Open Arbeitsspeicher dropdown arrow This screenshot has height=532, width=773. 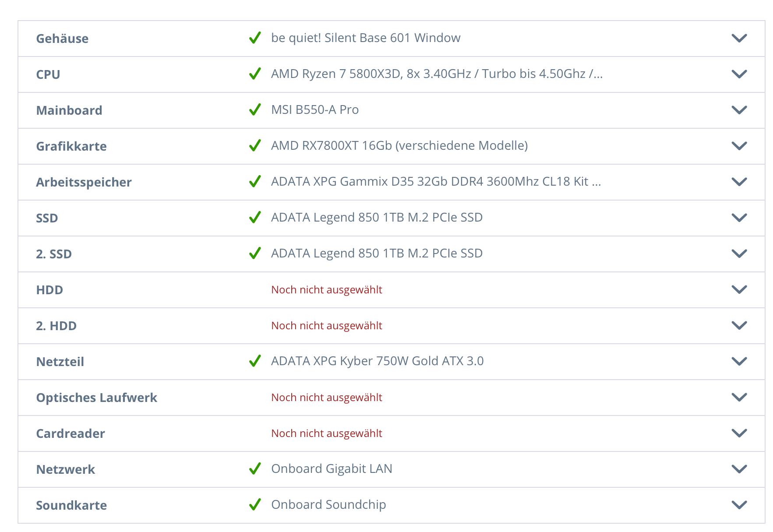click(739, 182)
